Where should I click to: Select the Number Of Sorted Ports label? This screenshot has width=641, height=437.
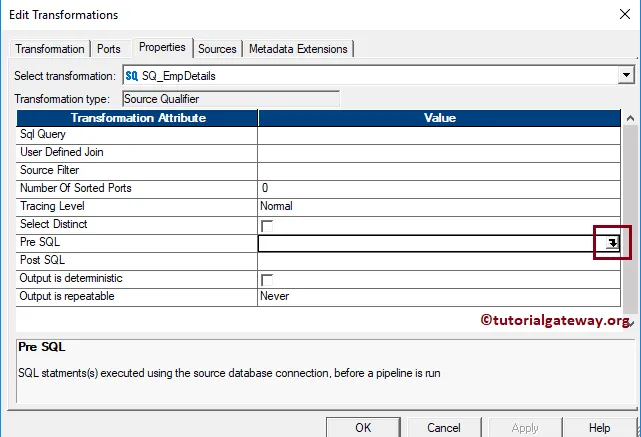tap(76, 188)
